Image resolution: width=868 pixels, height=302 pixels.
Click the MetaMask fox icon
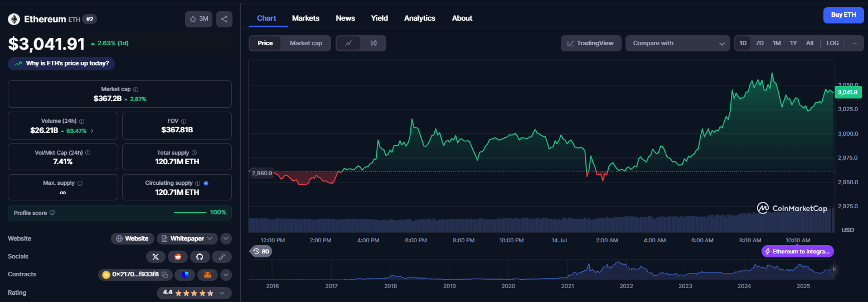pos(207,275)
